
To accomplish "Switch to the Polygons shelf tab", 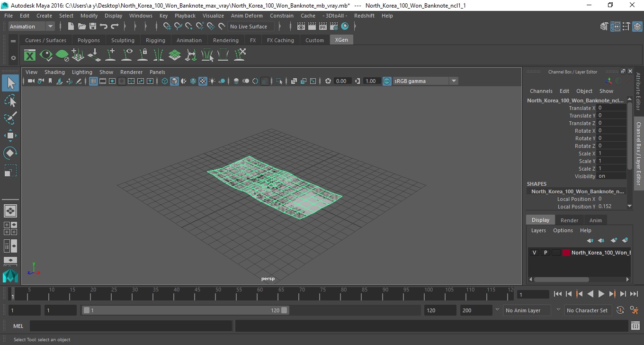I will coord(89,40).
